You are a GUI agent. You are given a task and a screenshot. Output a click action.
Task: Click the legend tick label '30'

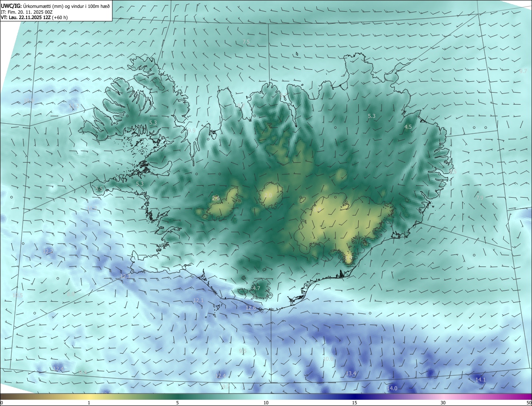click(443, 403)
